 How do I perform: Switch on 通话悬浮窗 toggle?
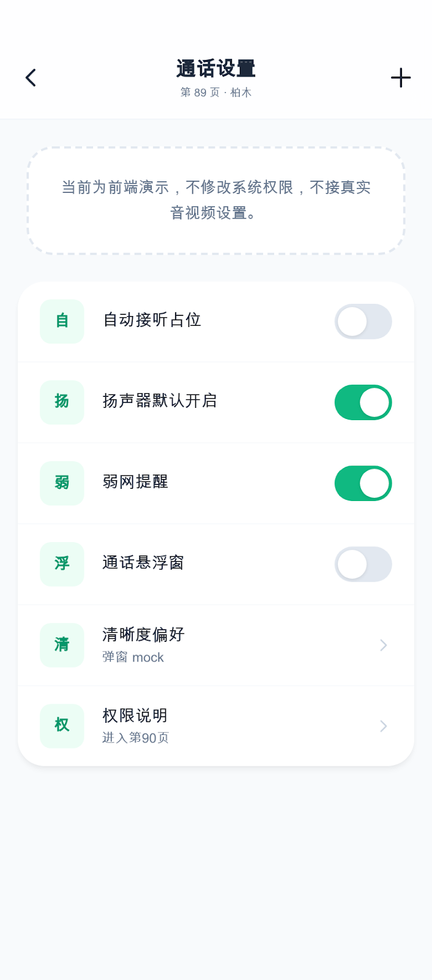tap(363, 564)
